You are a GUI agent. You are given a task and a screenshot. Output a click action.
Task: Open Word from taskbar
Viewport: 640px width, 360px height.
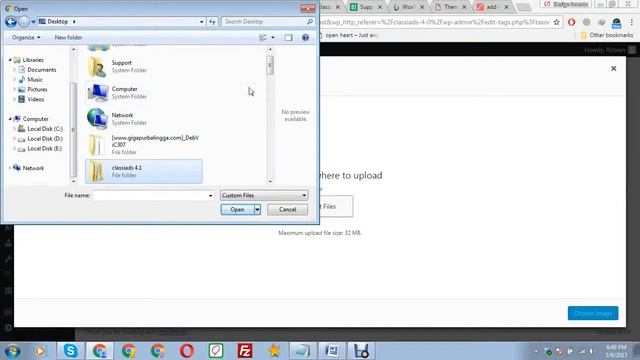tap(331, 351)
